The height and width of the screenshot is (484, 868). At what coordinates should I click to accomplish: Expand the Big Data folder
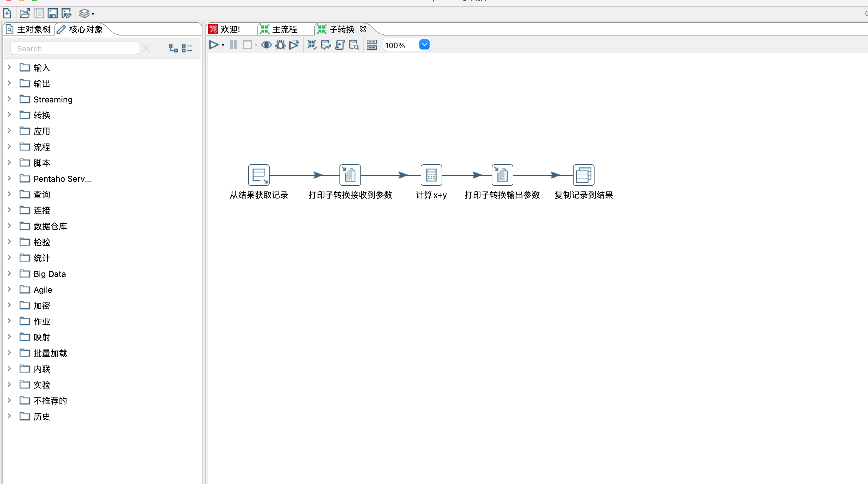(10, 273)
